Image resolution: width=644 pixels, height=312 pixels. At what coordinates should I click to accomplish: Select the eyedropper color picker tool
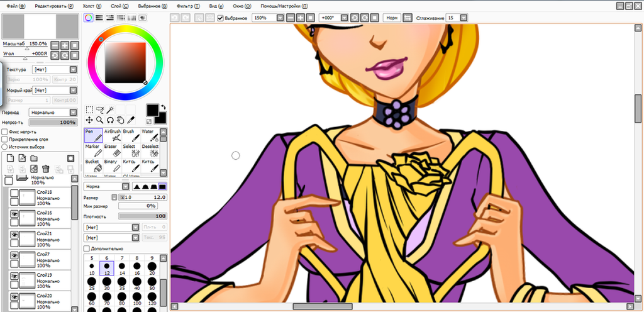pyautogui.click(x=131, y=120)
